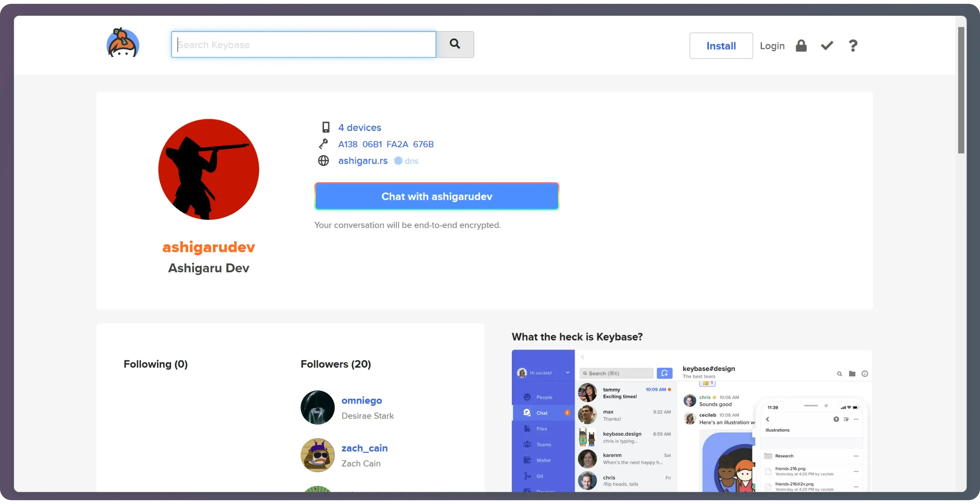Click the globe icon next to ashigaru.rs
Screen dimensions: 980x504
point(323,161)
